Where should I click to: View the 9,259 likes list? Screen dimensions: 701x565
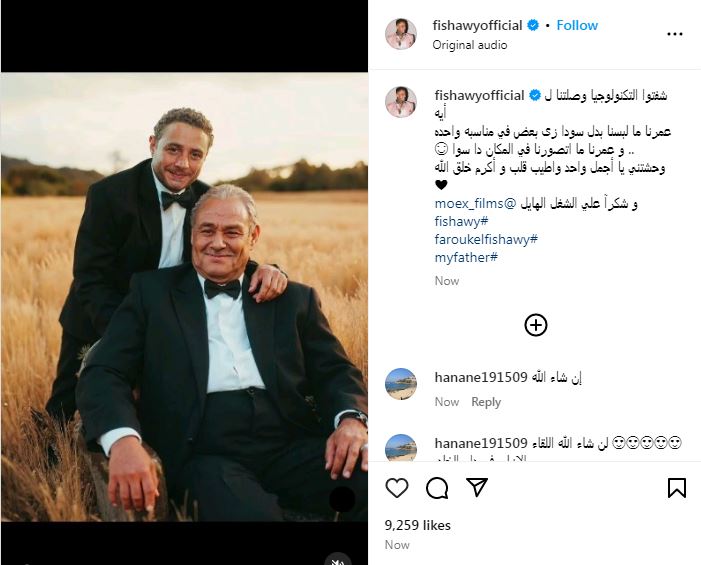click(417, 525)
